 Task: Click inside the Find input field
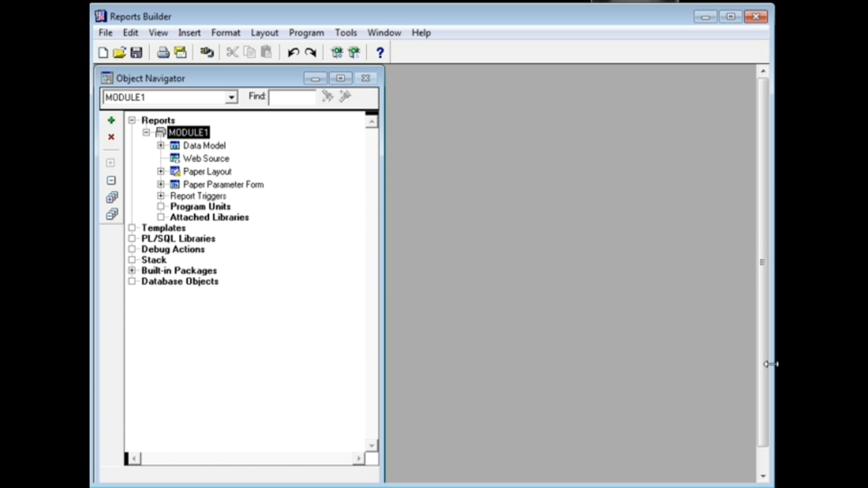pyautogui.click(x=292, y=97)
